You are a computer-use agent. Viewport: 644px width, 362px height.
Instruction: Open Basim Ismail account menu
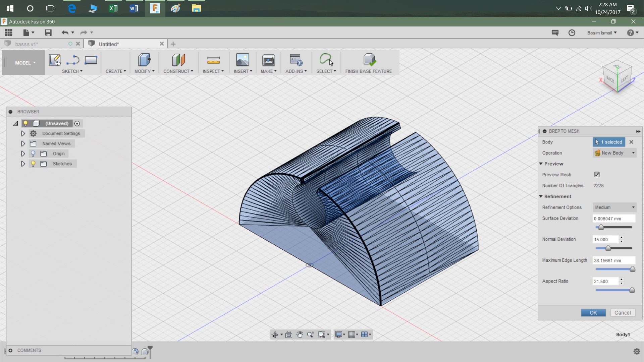pyautogui.click(x=602, y=33)
